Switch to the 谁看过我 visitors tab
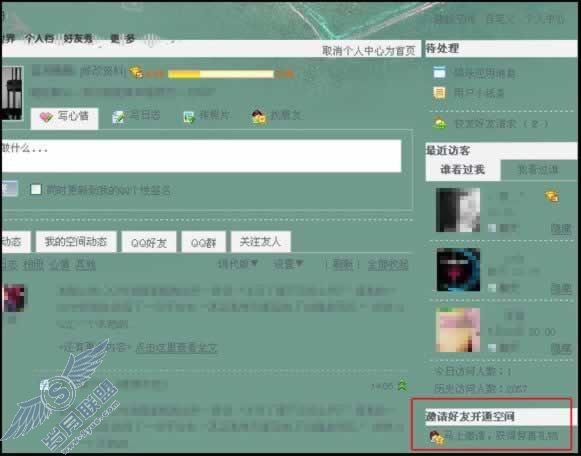Image resolution: width=581 pixels, height=456 pixels. pyautogui.click(x=462, y=170)
